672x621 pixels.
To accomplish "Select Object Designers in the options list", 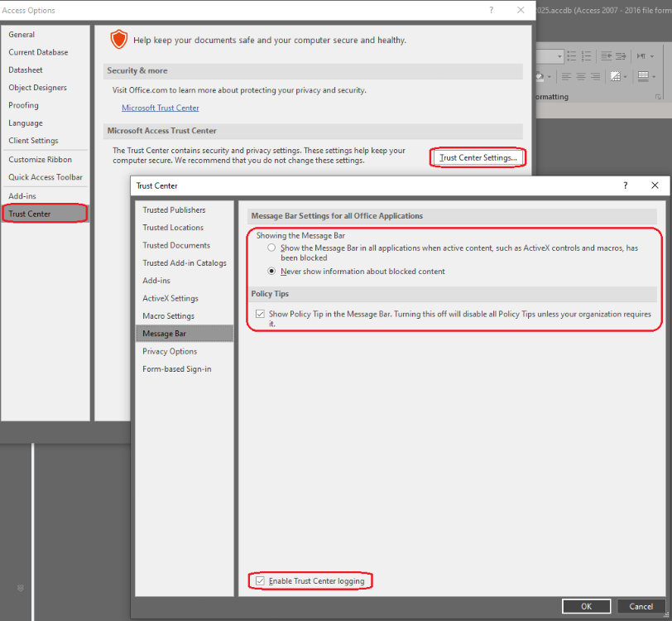I will (x=46, y=88).
